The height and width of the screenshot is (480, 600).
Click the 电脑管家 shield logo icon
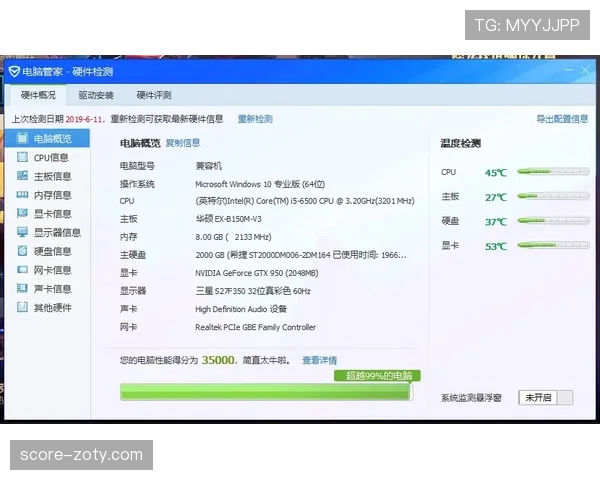(14, 72)
